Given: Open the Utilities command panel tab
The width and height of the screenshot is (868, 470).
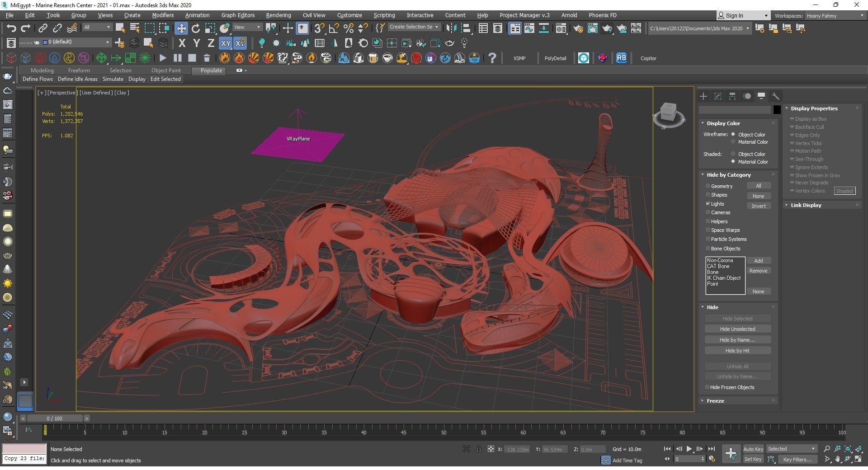Looking at the screenshot, I should (x=776, y=96).
